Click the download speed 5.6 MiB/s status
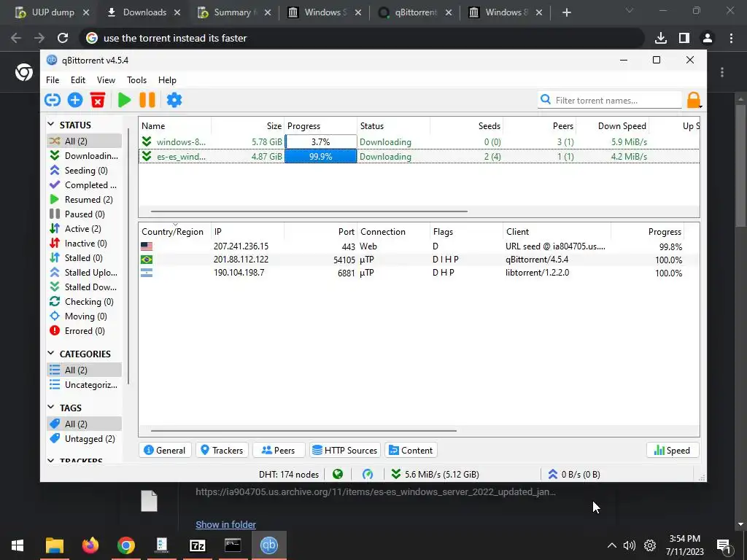747x560 pixels. pyautogui.click(x=435, y=474)
